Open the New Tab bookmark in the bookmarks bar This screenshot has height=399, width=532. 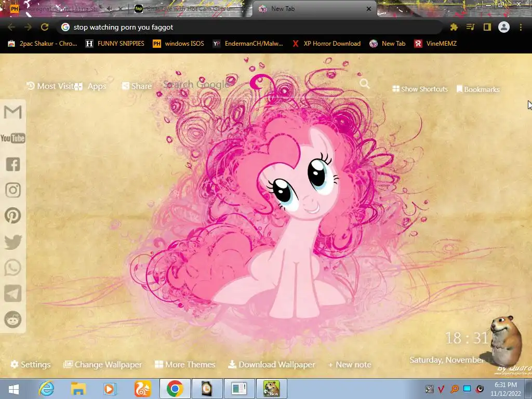[388, 44]
